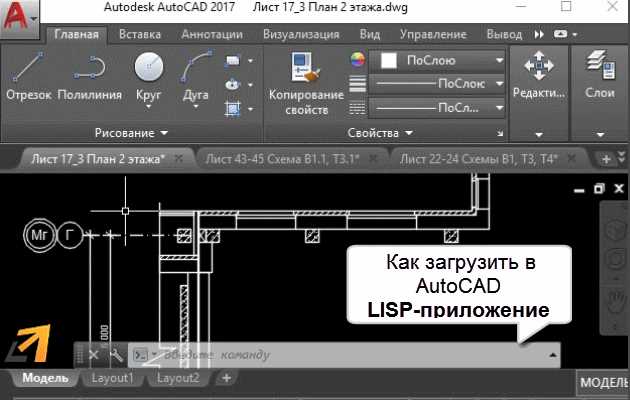Close the command line with X
Image resolution: width=630 pixels, height=400 pixels.
pos(93,355)
